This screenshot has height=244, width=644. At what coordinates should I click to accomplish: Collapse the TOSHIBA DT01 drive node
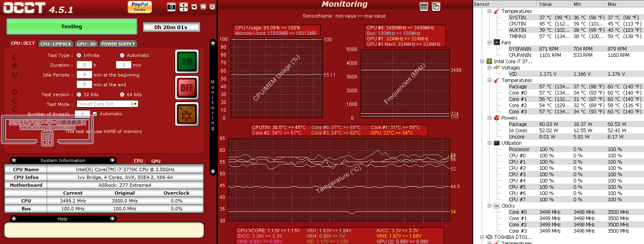click(482, 237)
